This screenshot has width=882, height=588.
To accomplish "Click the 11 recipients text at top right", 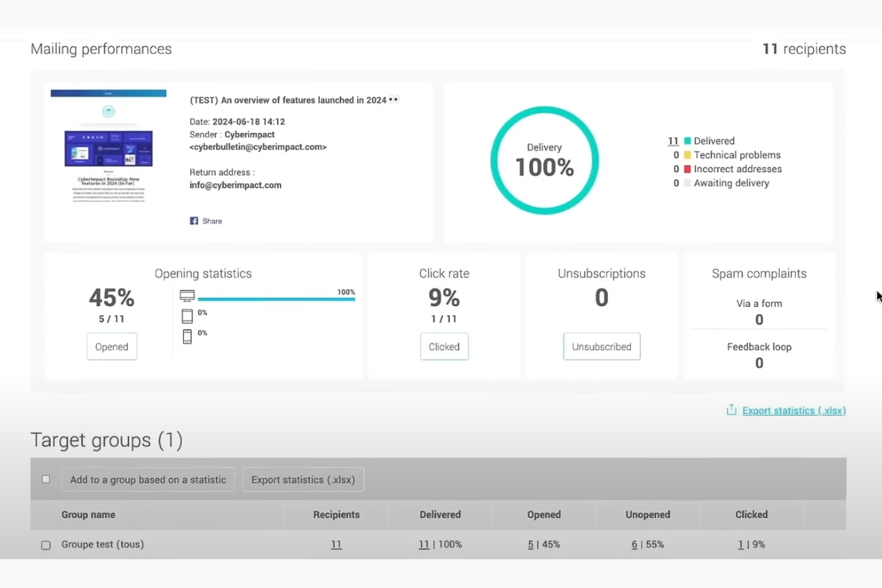I will pos(804,49).
